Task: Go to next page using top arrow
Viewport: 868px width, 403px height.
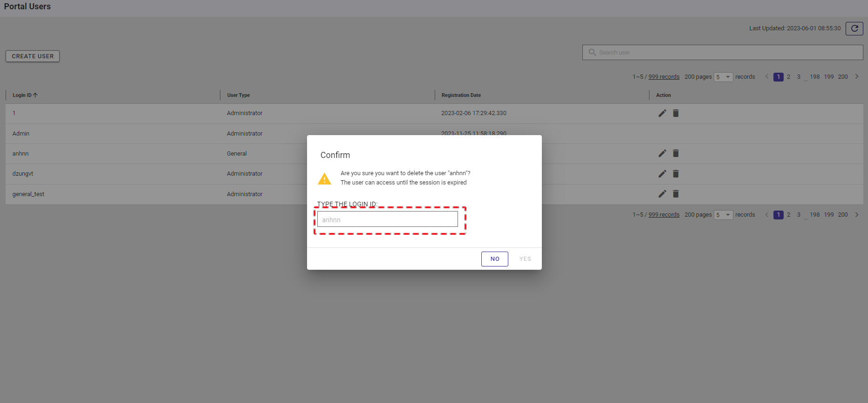Action: (x=856, y=76)
